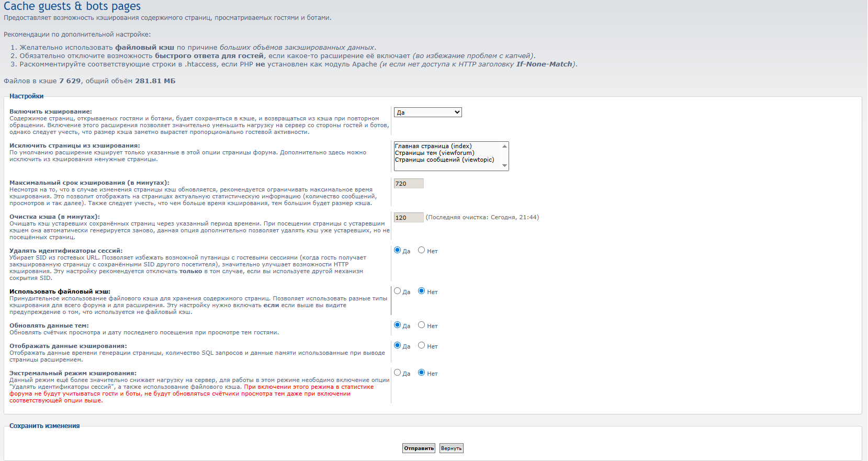Select 'Главная страница (index)' in exclusion list
Image resolution: width=868 pixels, height=461 pixels.
pos(433,147)
